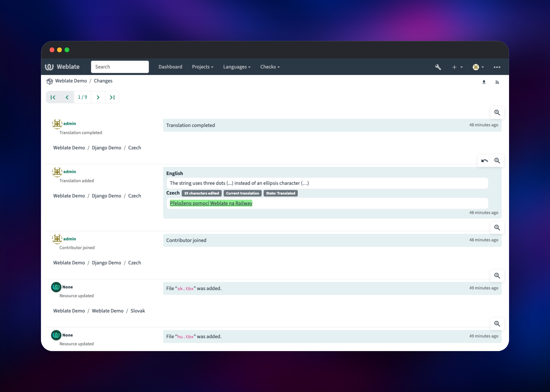Click the 'State: Translated' badge

tap(281, 193)
